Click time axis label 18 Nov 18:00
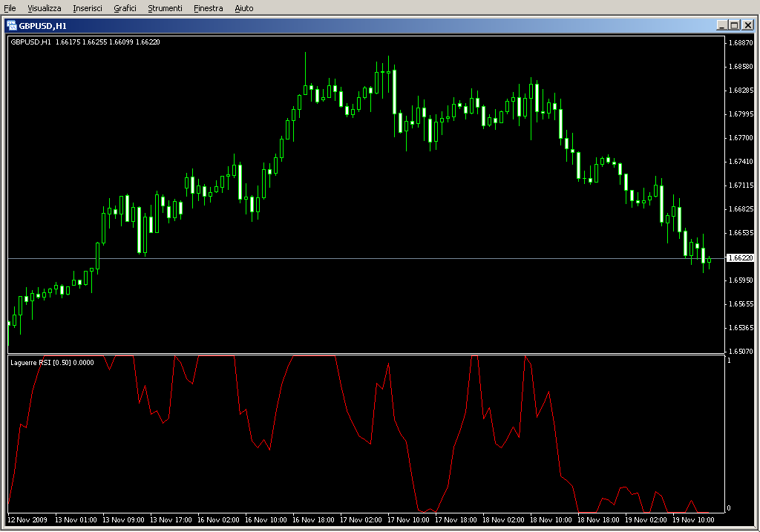This screenshot has width=760, height=532. click(x=598, y=520)
